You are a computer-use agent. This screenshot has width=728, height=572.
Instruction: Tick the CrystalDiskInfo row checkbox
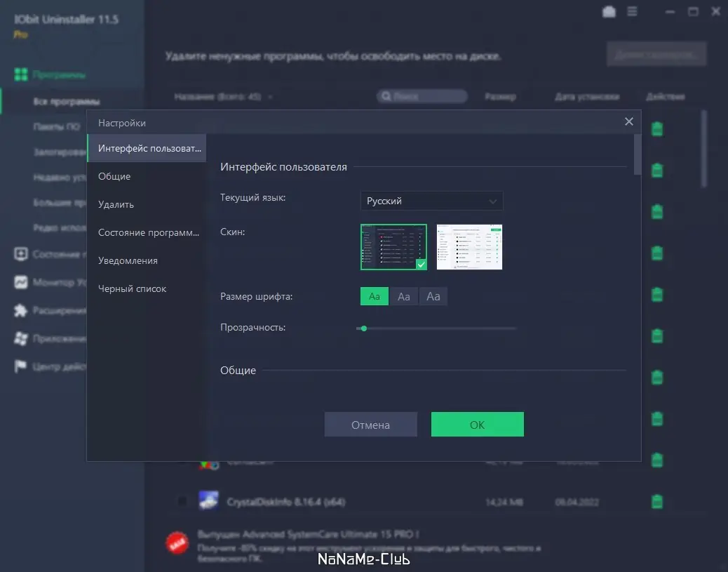point(182,501)
